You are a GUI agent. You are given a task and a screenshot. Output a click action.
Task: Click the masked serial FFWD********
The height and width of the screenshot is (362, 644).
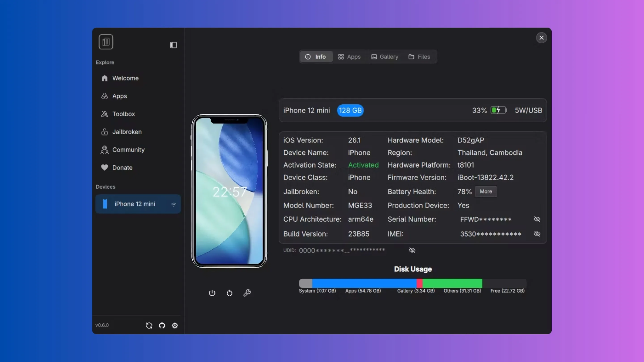pyautogui.click(x=486, y=220)
